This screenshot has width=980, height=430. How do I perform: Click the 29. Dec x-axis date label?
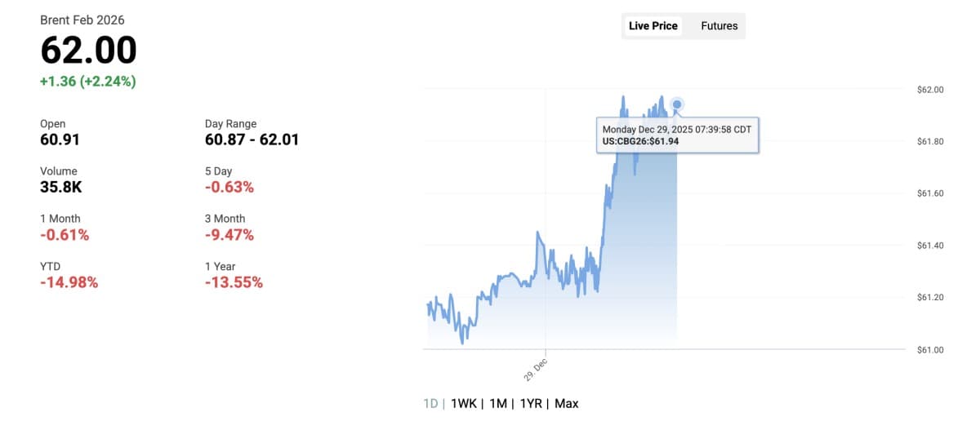[536, 370]
